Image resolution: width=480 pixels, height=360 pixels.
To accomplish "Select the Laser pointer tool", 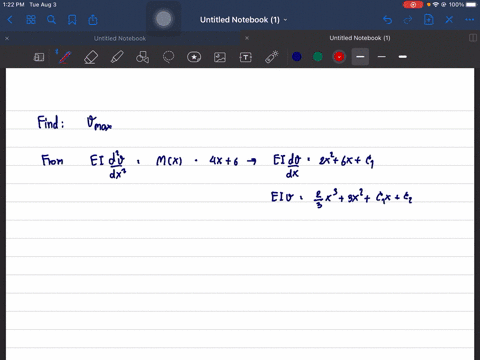I will (272, 57).
